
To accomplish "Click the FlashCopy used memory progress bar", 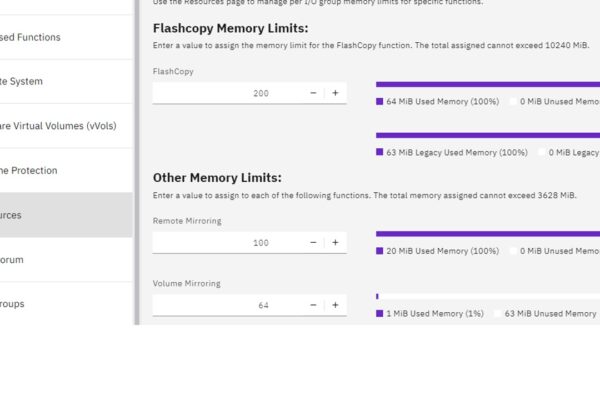I will point(488,84).
